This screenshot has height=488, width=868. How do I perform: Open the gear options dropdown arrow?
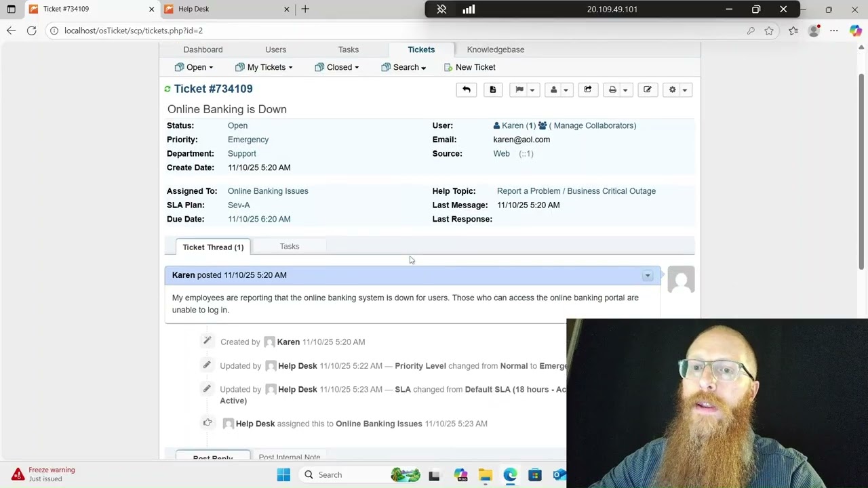tap(685, 89)
